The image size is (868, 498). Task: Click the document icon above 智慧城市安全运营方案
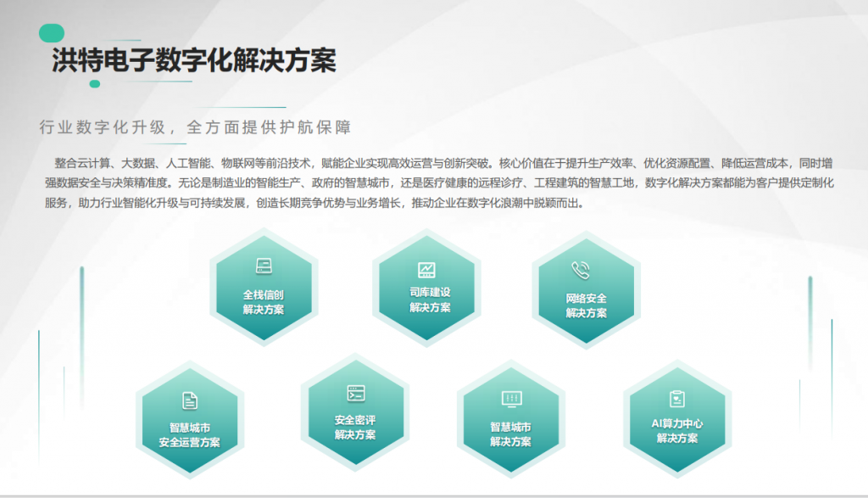pyautogui.click(x=189, y=400)
